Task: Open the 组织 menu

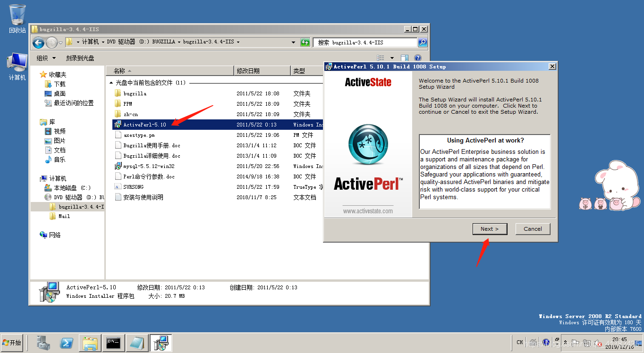Action: point(46,58)
